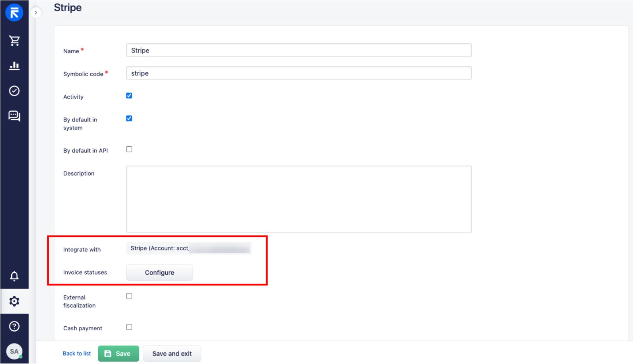
Task: Save the payment type
Action: tap(118, 354)
